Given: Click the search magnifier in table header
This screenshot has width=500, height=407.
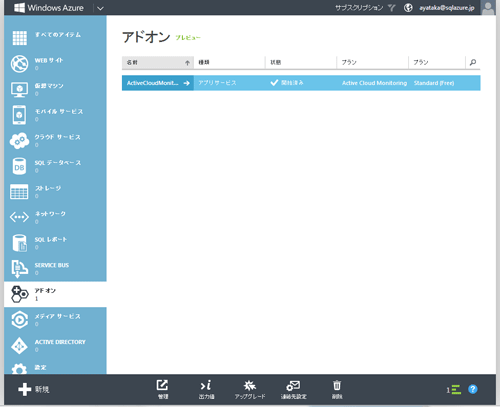Looking at the screenshot, I should 473,62.
